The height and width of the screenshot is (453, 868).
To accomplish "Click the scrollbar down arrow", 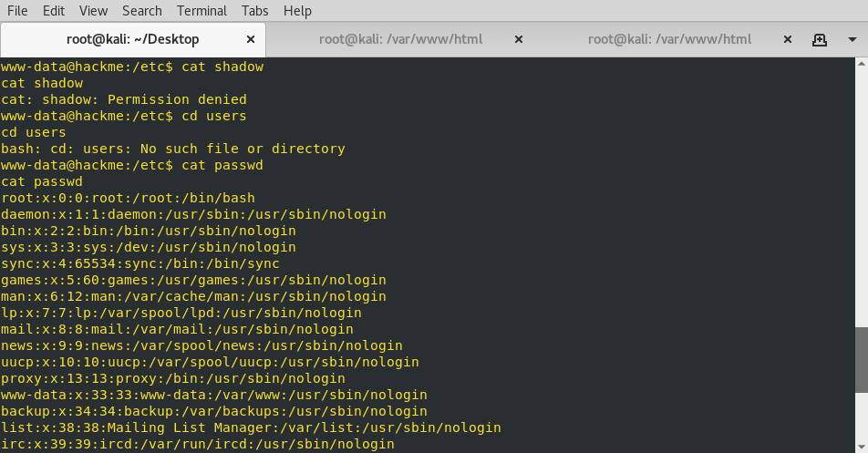I will click(x=862, y=447).
